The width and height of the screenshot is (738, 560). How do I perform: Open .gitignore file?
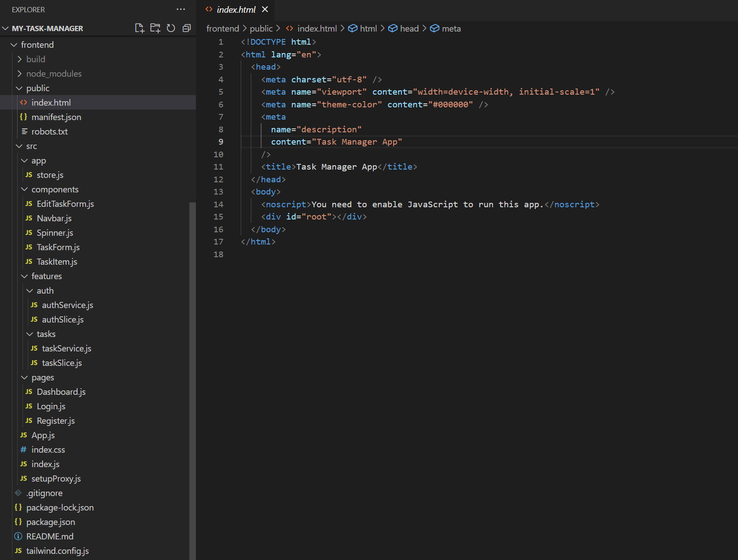(x=98, y=493)
